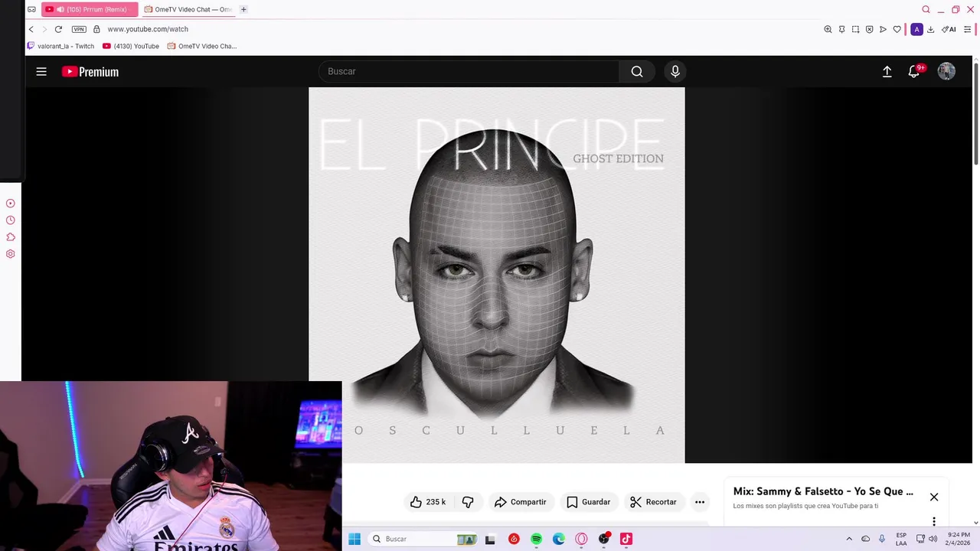
Task: Start voice search with microphone icon
Action: [675, 71]
